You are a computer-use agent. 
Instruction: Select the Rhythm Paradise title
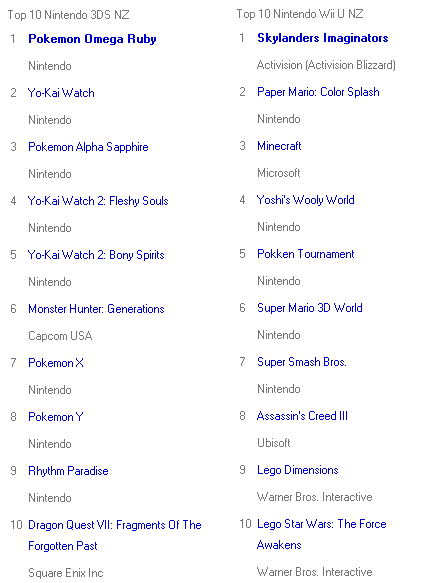click(68, 471)
